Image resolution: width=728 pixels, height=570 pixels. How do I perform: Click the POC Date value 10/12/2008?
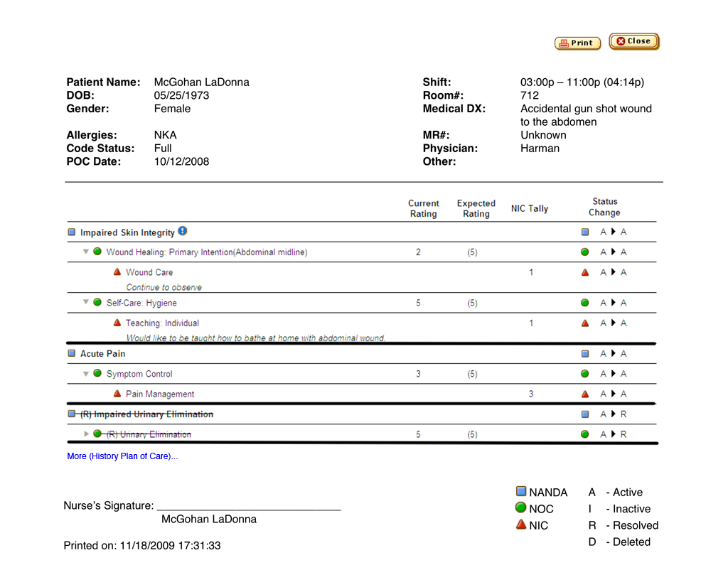(181, 161)
